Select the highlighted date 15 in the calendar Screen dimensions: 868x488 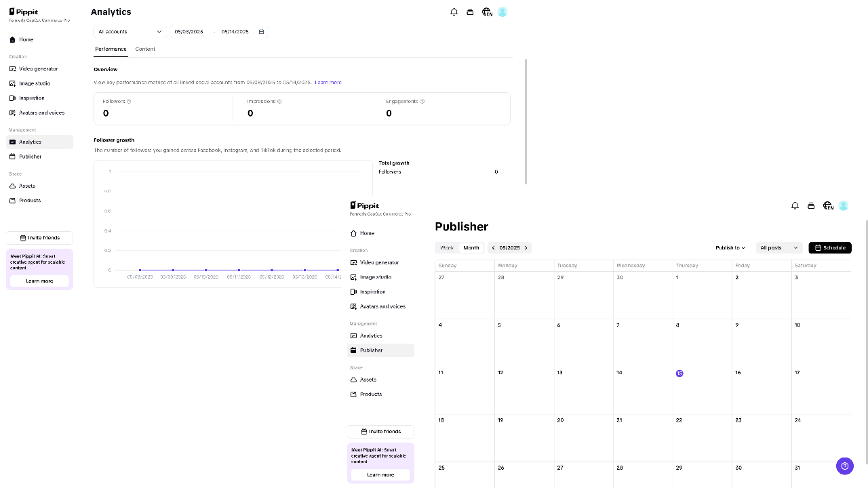point(679,373)
